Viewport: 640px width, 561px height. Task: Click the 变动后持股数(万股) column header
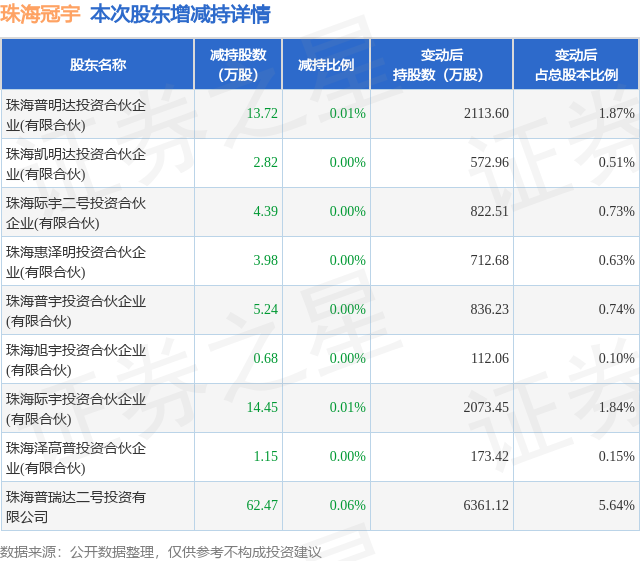tap(442, 65)
